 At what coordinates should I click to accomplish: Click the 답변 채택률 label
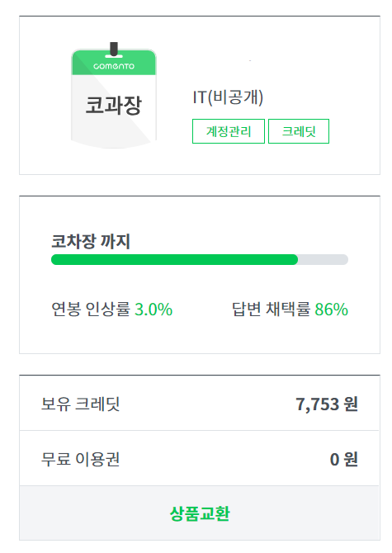(x=271, y=309)
